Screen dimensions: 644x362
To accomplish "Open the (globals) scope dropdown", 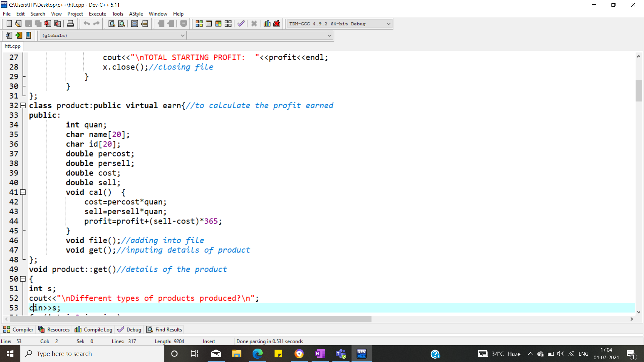I will tap(182, 36).
